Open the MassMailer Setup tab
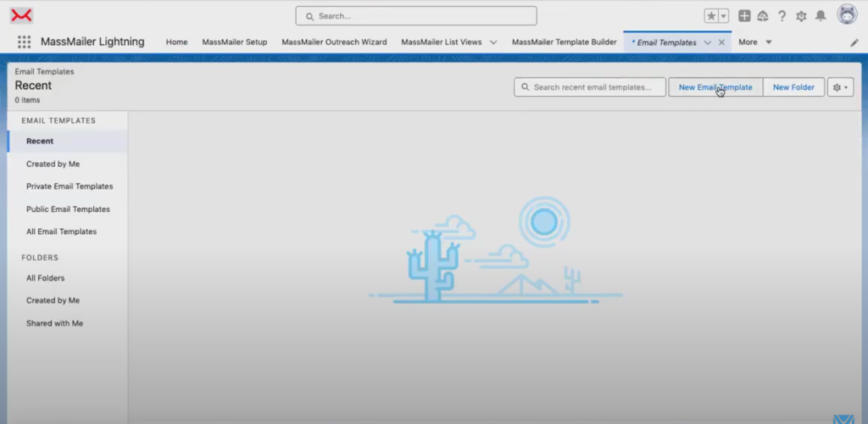The height and width of the screenshot is (424, 868). (x=235, y=42)
